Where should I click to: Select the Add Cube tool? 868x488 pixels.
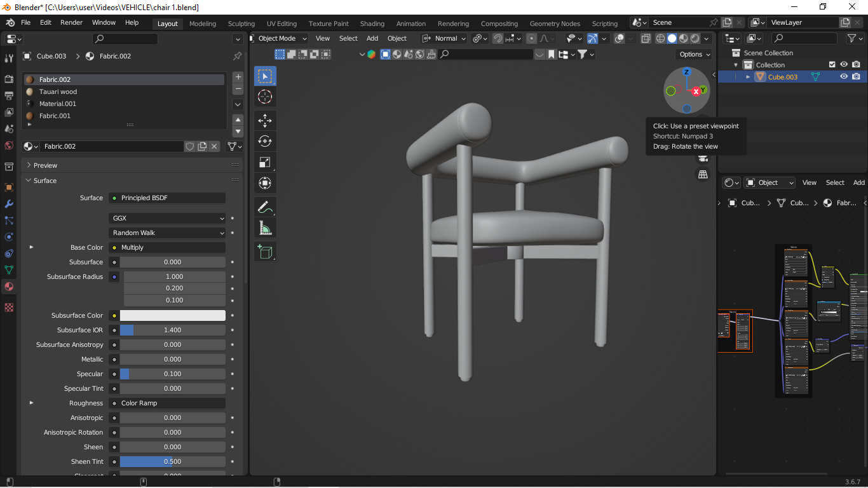(265, 251)
